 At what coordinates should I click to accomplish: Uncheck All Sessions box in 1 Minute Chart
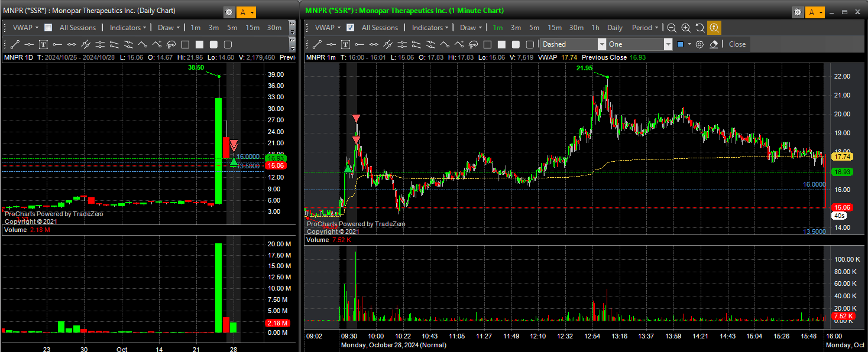pyautogui.click(x=350, y=28)
